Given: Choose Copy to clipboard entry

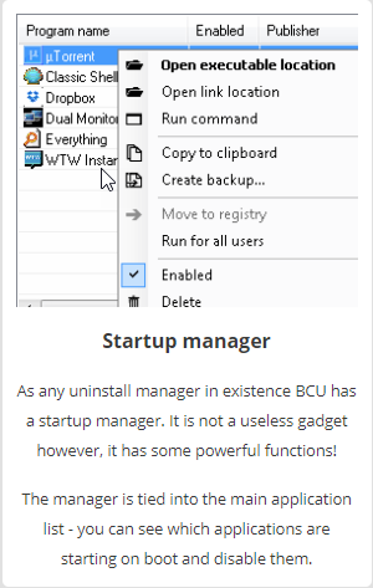Looking at the screenshot, I should (x=219, y=153).
